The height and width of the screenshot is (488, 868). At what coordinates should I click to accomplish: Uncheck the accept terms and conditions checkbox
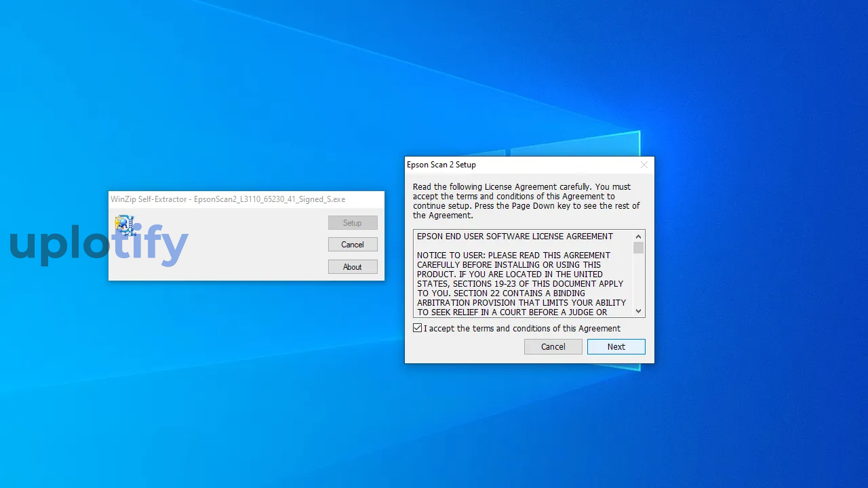point(417,328)
